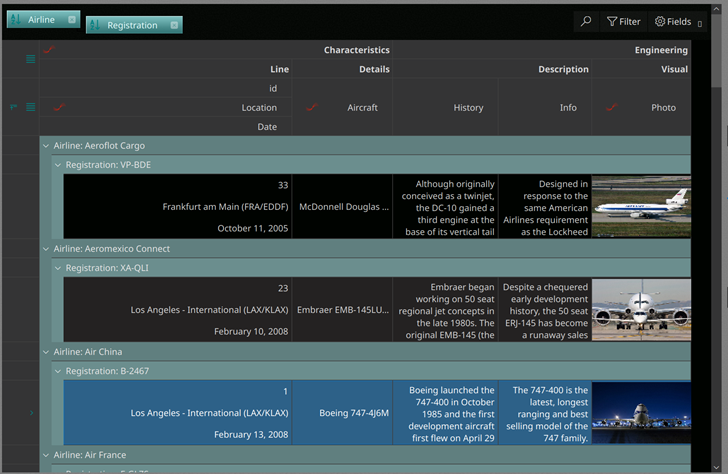Select info cell starting 'The 747-400 is the latest'
728x474 pixels.
(545, 413)
